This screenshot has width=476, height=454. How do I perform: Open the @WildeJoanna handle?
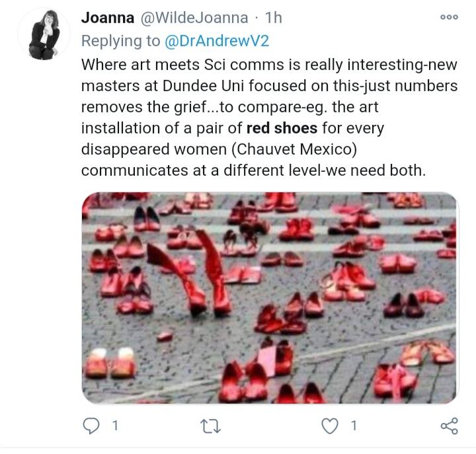click(194, 18)
